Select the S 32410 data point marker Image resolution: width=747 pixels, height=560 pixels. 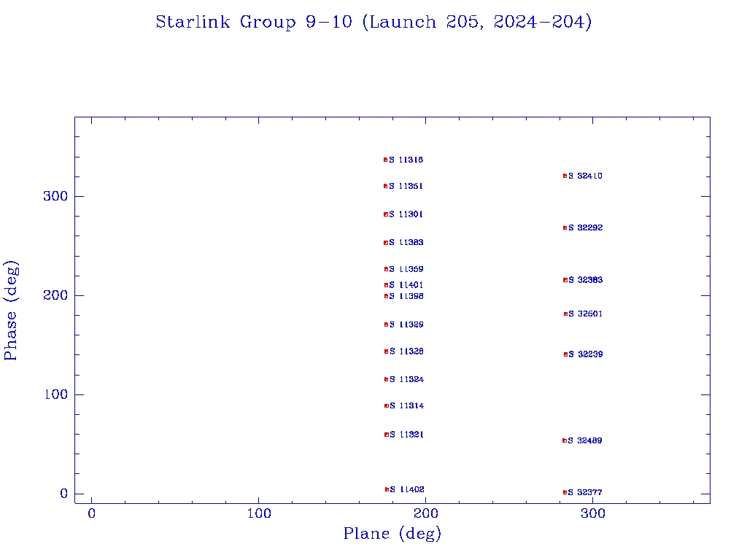point(565,176)
